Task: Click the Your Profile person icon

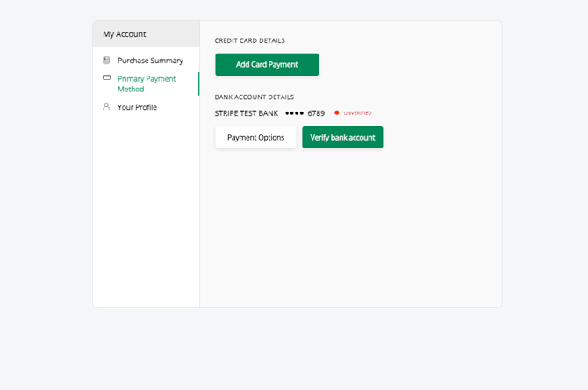Action: coord(106,107)
